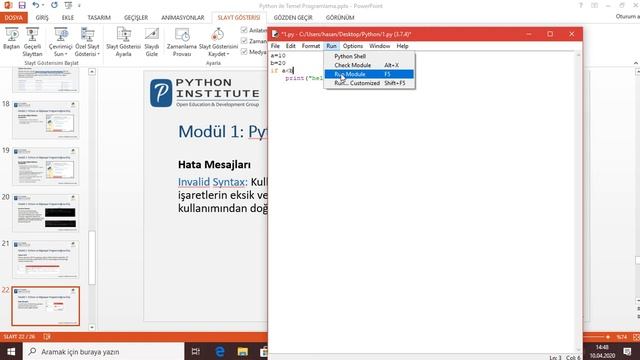Click slide panel scroll up arrow

pos(92,72)
